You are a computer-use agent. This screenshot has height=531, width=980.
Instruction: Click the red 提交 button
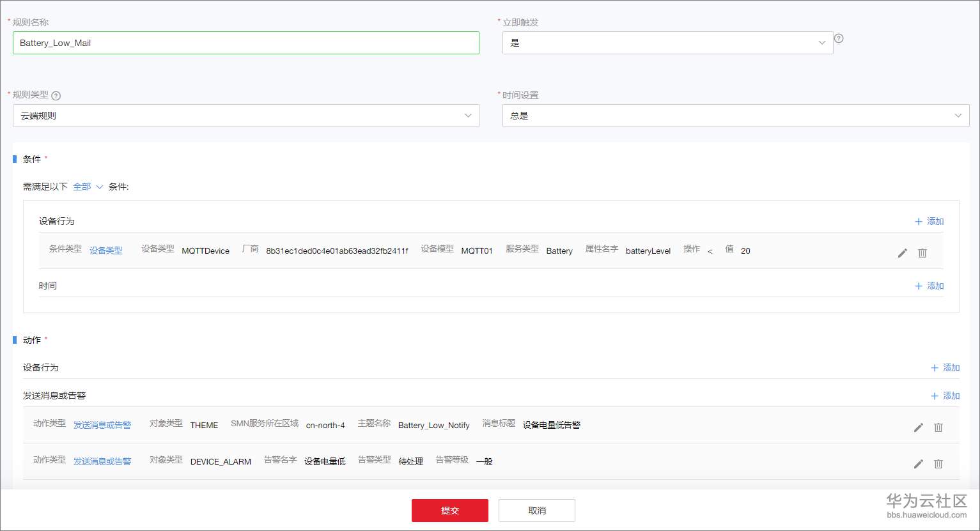tap(450, 511)
